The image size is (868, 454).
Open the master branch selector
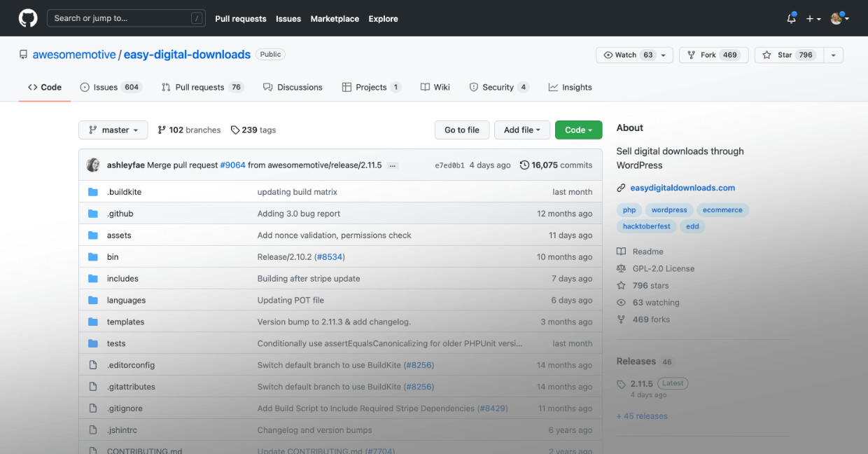pyautogui.click(x=113, y=130)
